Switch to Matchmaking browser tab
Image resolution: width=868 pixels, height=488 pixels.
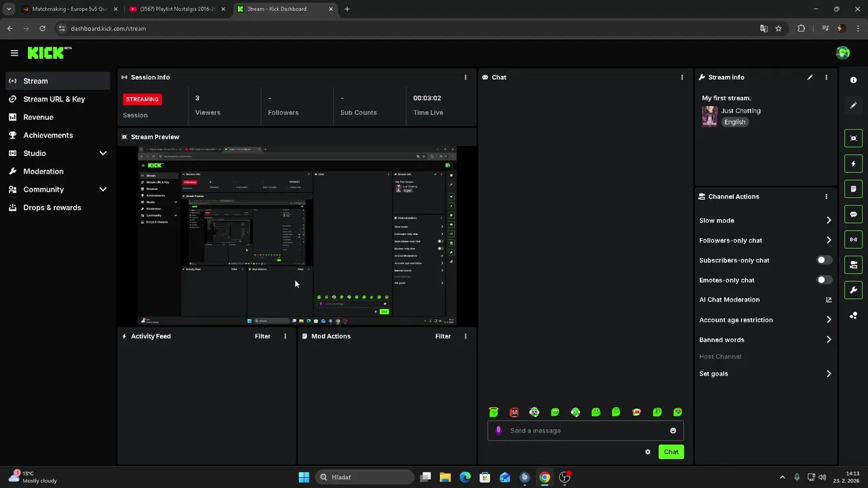coord(70,9)
